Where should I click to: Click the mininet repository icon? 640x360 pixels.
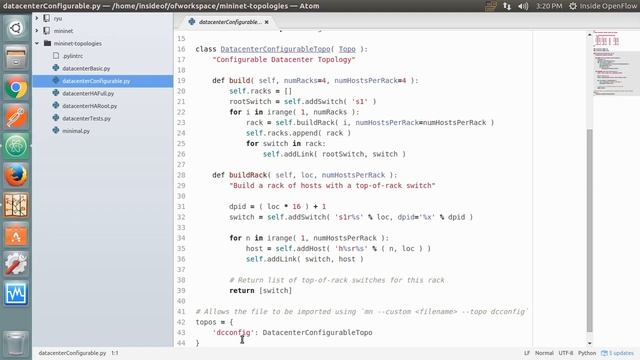click(x=47, y=31)
